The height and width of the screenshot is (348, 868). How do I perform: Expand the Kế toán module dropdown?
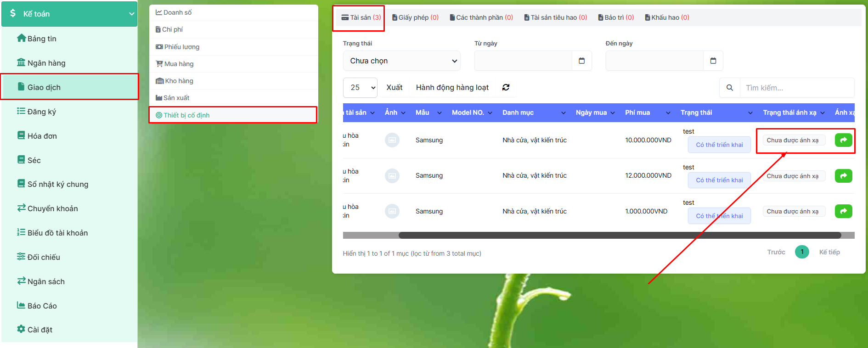point(131,14)
